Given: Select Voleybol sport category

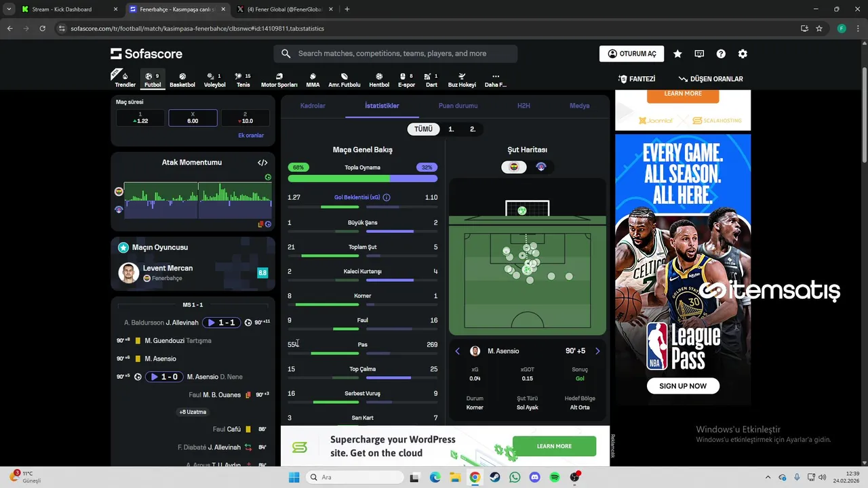Looking at the screenshot, I should point(215,80).
